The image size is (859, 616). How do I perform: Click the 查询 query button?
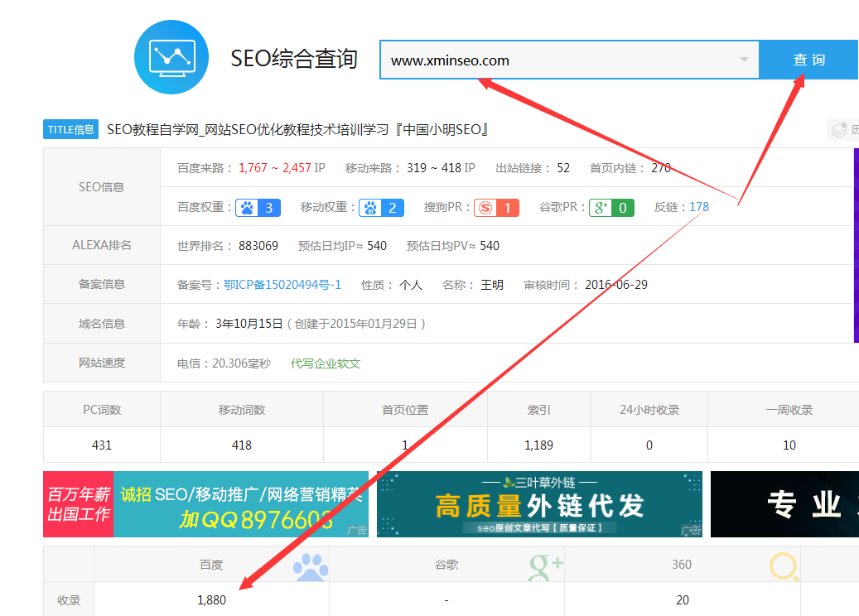click(x=808, y=59)
